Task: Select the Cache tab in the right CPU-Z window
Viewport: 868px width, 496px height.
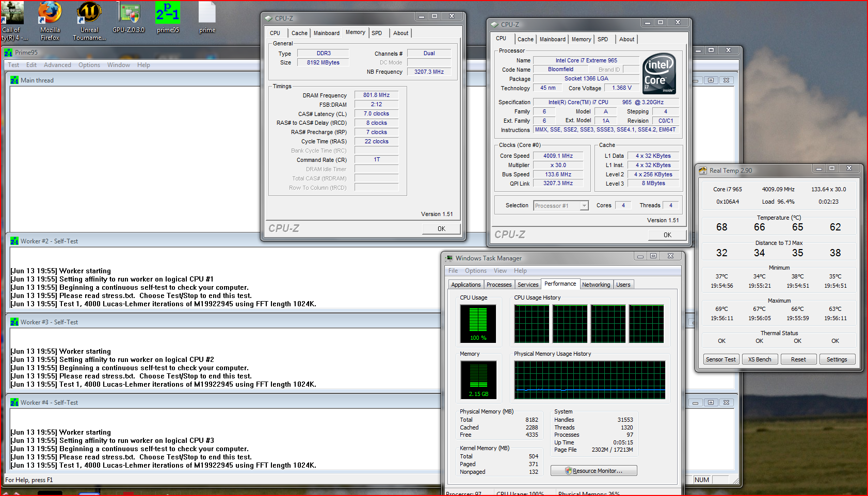Action: pyautogui.click(x=525, y=39)
